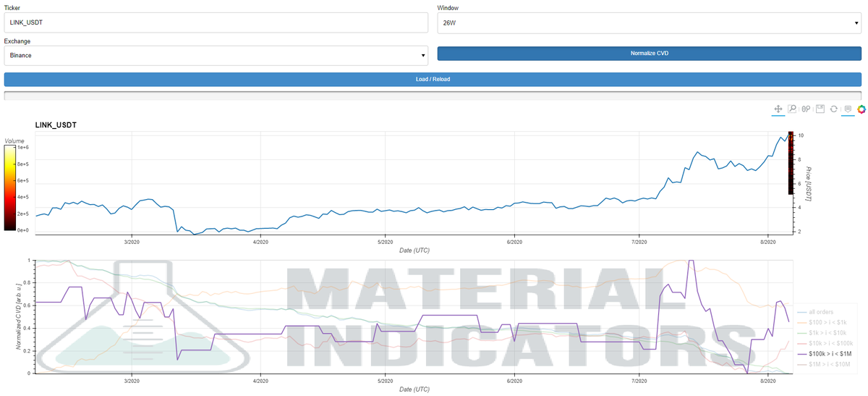868x396 pixels.
Task: Toggle '$10k > i < $100k' legend entry
Action: coord(824,342)
